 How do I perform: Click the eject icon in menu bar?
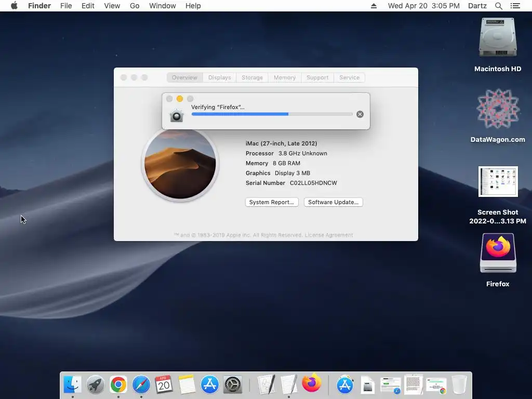pos(374,6)
